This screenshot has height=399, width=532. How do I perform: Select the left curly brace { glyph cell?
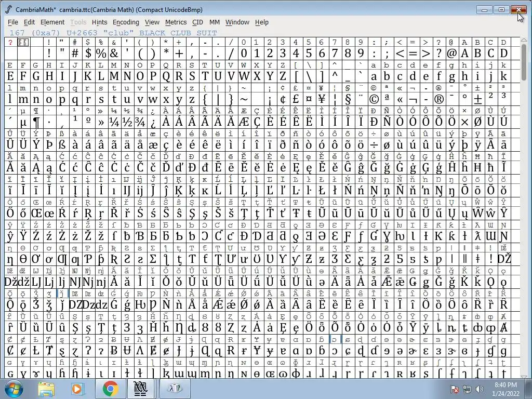click(205, 99)
